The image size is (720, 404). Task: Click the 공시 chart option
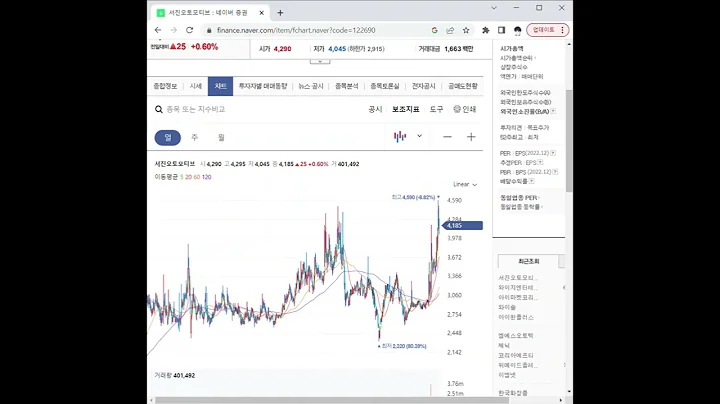tap(375, 109)
